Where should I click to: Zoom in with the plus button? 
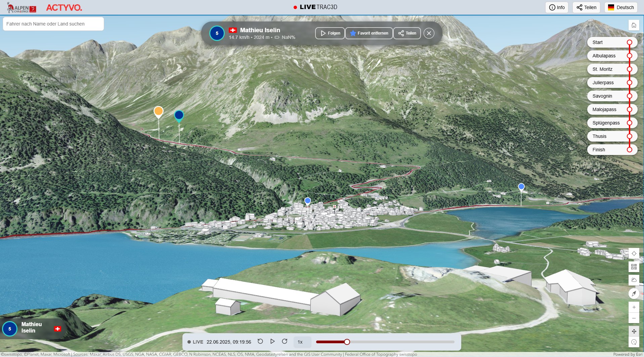[634, 307]
